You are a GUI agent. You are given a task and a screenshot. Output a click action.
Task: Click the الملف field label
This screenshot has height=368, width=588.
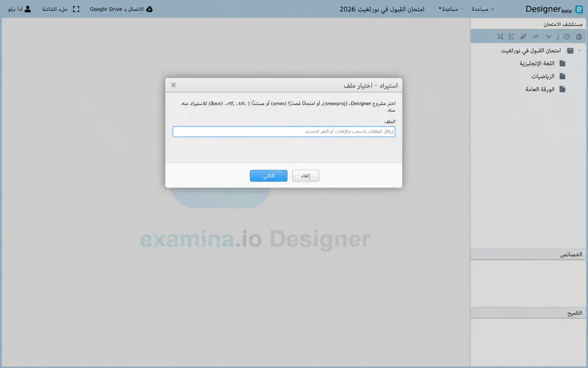(390, 121)
